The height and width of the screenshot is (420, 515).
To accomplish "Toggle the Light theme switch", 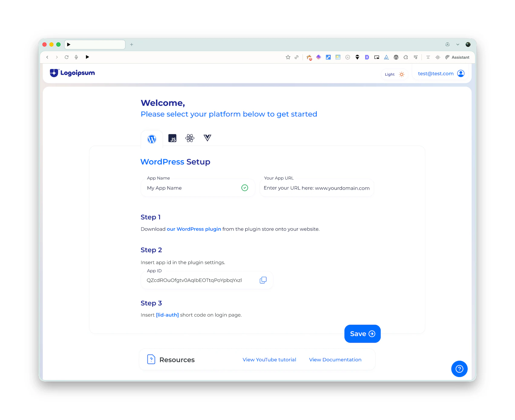I will [x=395, y=74].
